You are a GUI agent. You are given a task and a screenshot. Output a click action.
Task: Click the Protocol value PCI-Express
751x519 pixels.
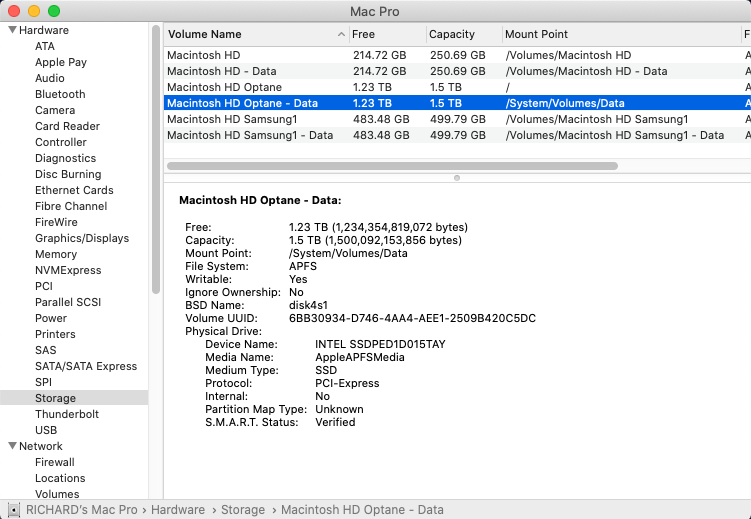click(347, 384)
